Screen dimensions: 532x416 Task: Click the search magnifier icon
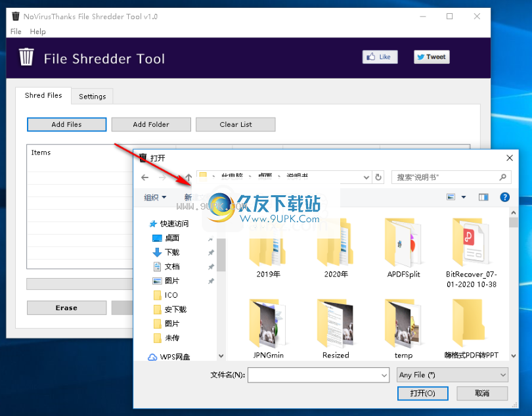(503, 177)
